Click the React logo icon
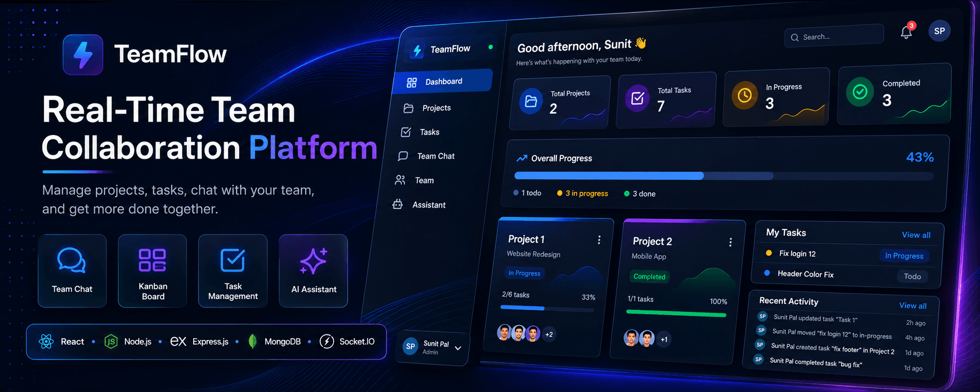980x392 pixels. 46,342
